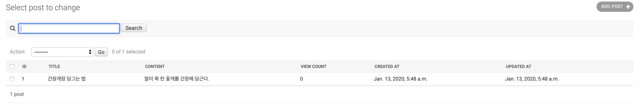Click the Search button
Image resolution: width=644 pixels, height=112 pixels.
(134, 28)
